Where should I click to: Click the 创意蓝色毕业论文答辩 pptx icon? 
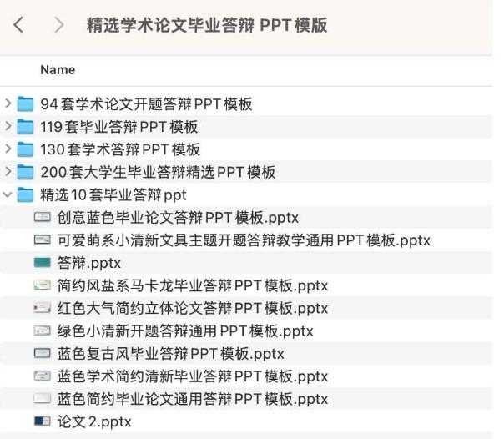pos(42,218)
